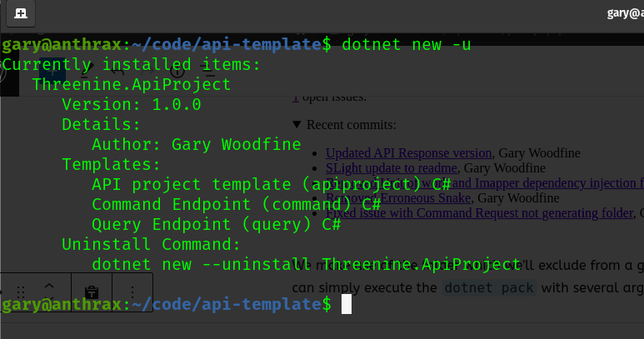Viewport: 644px width, 339px height.
Task: Open the 'Fixed issue with Command Request not generating folder' link
Action: pyautogui.click(x=480, y=213)
